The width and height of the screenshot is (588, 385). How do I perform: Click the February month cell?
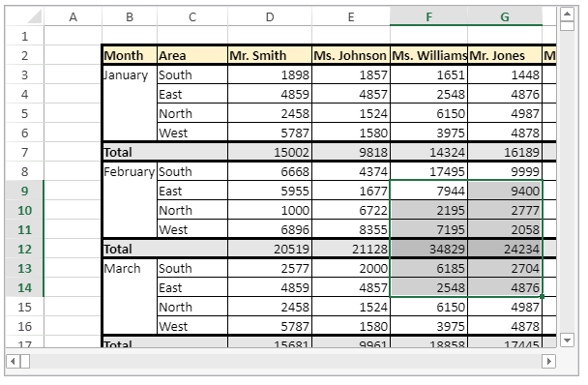(x=130, y=171)
